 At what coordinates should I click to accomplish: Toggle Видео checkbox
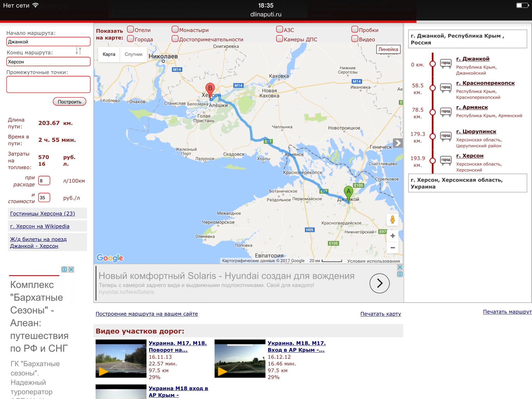pos(355,39)
